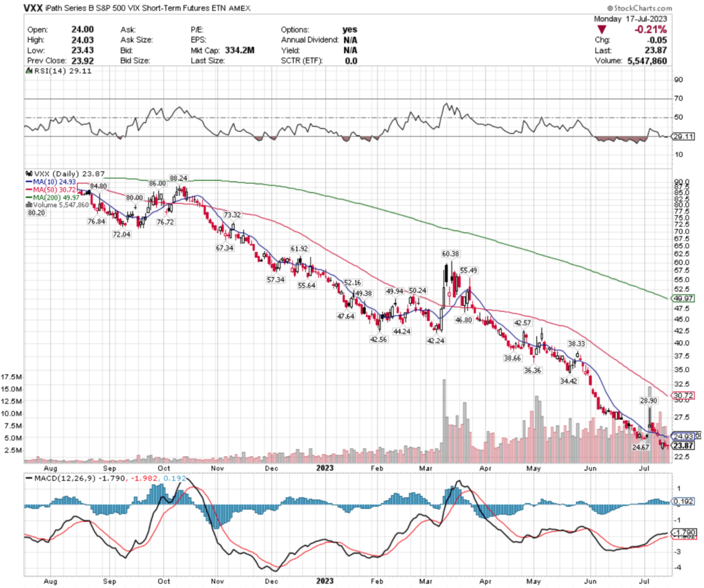This screenshot has width=704, height=588.
Task: Click the 38.33 price label
Action: (x=577, y=344)
